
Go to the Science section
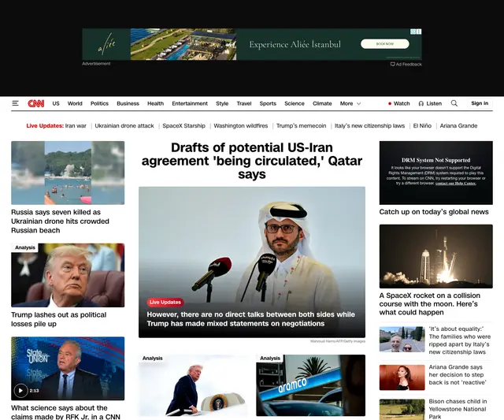295,103
